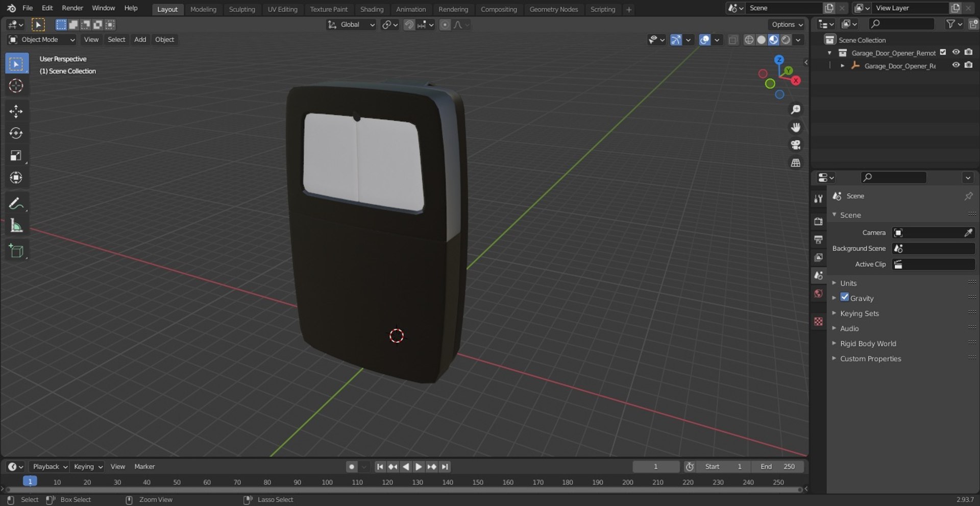Hide Garage_Door_Opener_Re object in viewport
The height and width of the screenshot is (506, 980).
[x=956, y=65]
